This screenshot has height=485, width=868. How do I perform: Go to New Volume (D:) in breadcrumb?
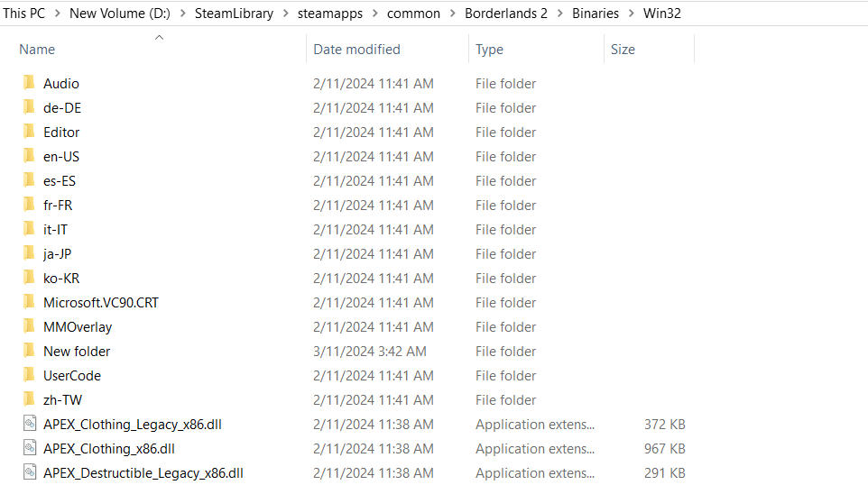120,14
